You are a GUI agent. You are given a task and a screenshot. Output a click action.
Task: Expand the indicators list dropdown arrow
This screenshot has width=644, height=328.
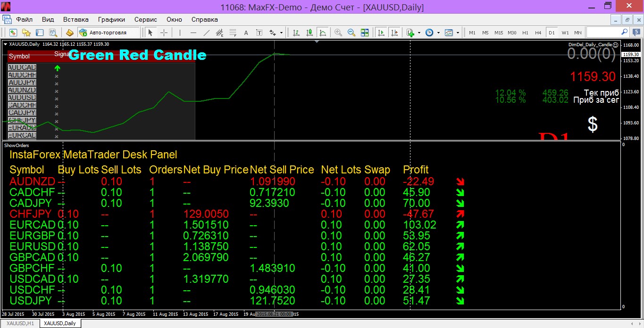(x=419, y=33)
